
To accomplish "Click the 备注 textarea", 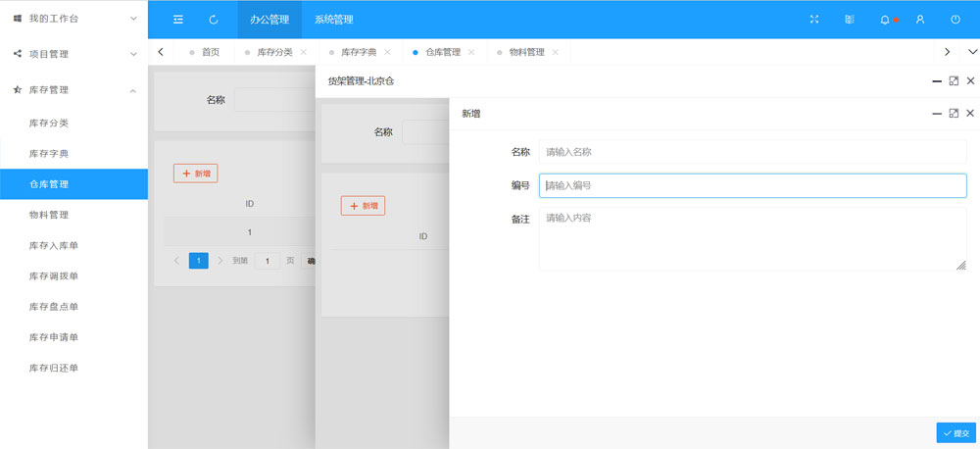I will (753, 239).
